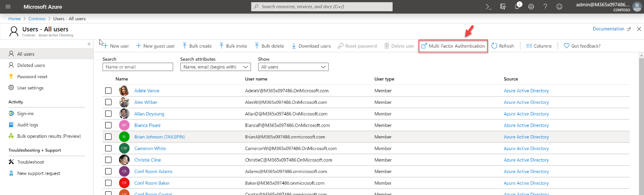This screenshot has width=644, height=195.
Task: Sort by the Name column header
Action: (122, 79)
